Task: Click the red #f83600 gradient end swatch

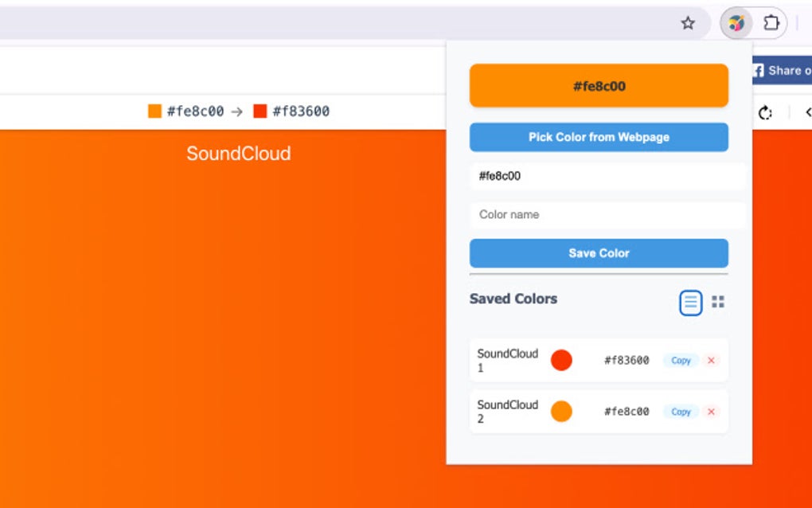Action: (260, 111)
